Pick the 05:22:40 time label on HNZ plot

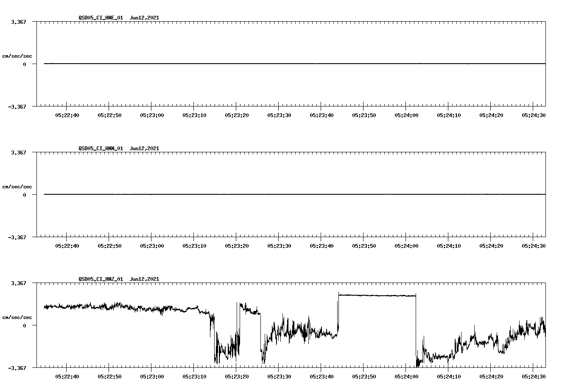click(x=67, y=376)
